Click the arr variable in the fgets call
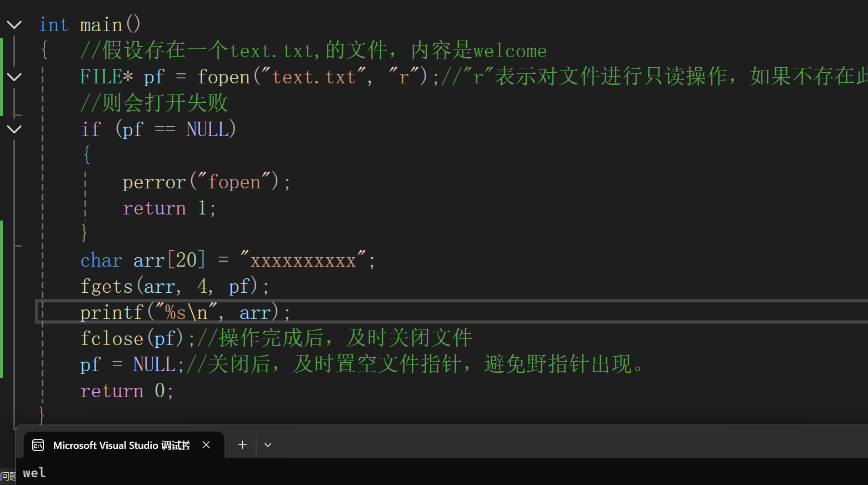 159,286
